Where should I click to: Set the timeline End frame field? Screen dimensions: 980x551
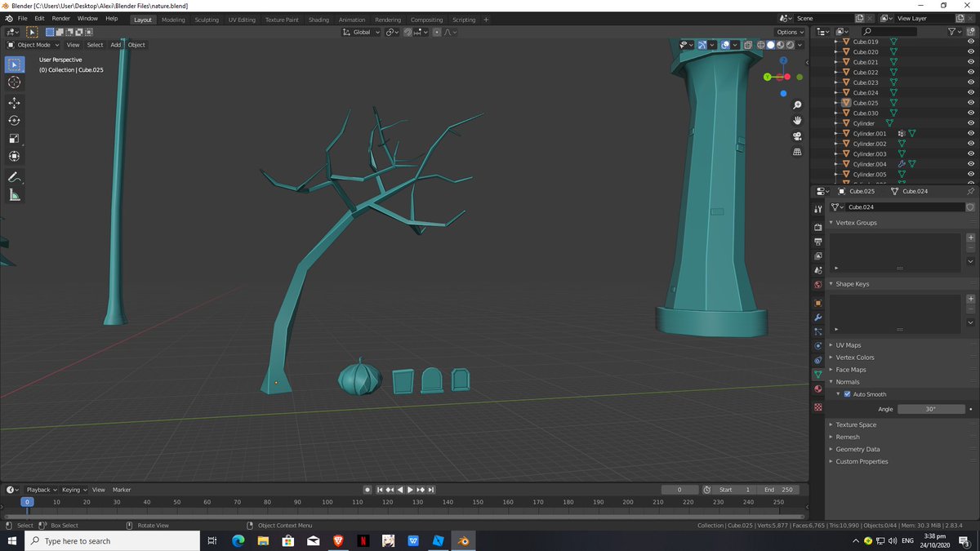click(x=778, y=490)
